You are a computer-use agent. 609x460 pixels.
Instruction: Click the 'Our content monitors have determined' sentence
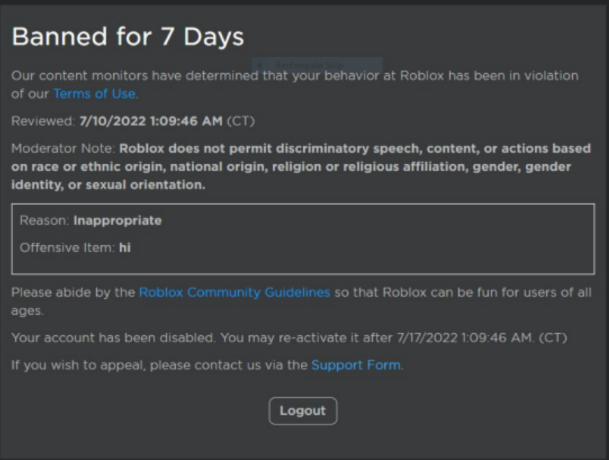(200, 75)
